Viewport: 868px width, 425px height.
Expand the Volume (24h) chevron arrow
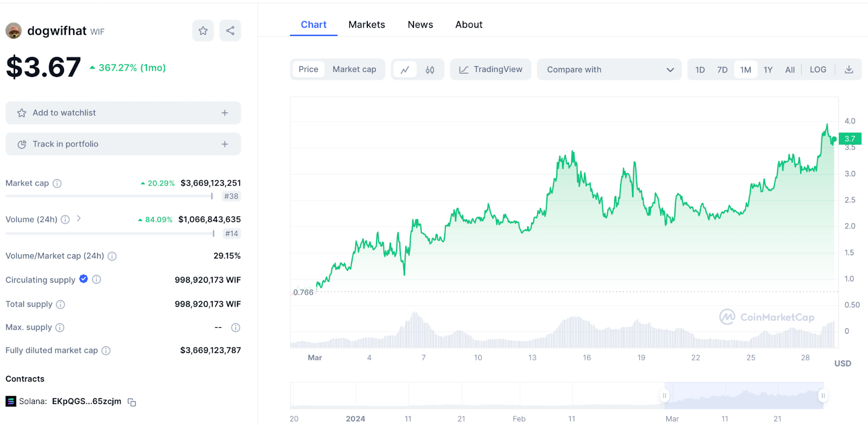click(x=79, y=218)
